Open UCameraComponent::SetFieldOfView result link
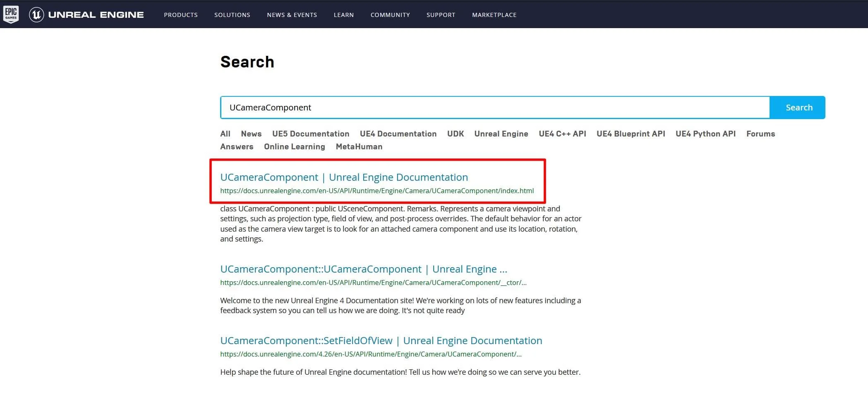Viewport: 868px width, 395px height. click(x=381, y=340)
